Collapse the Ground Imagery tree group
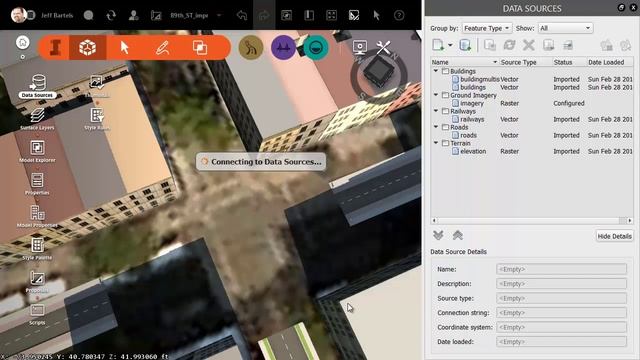The width and height of the screenshot is (640, 360). coord(436,95)
